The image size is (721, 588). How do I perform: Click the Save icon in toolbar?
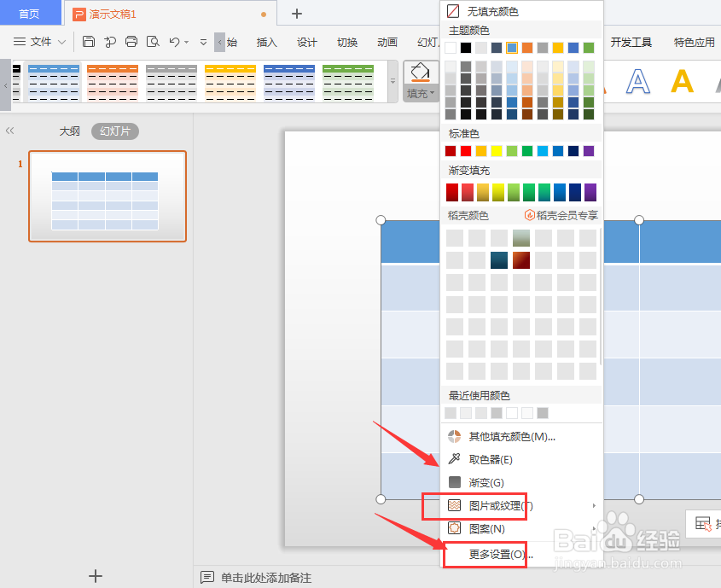89,42
